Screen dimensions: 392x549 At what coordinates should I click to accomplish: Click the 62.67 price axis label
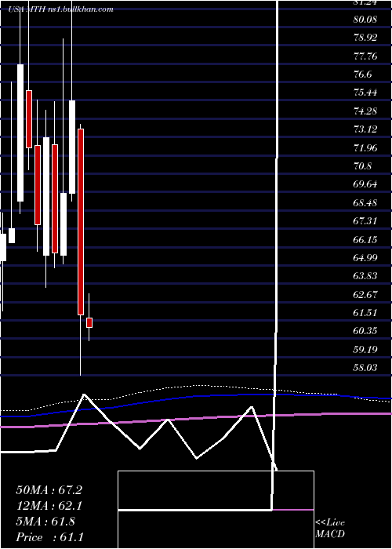[365, 294]
